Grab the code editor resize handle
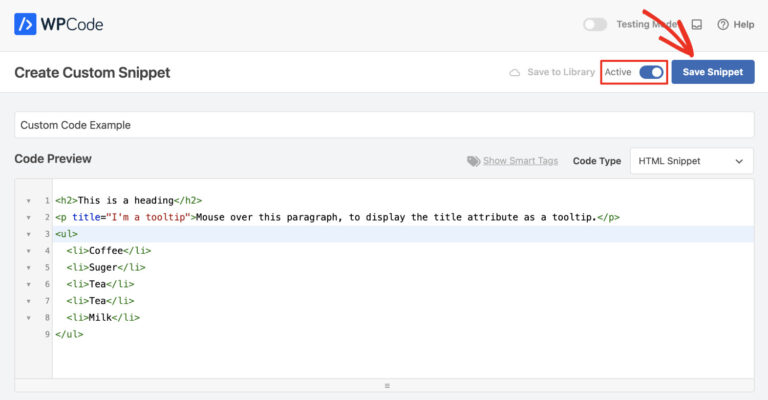Screen dimensions: 768x400 387,385
